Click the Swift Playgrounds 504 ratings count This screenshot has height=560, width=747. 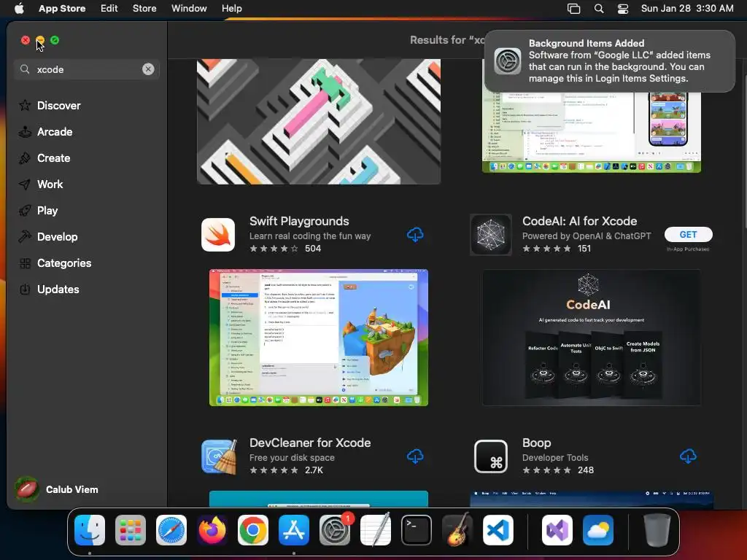pos(312,249)
